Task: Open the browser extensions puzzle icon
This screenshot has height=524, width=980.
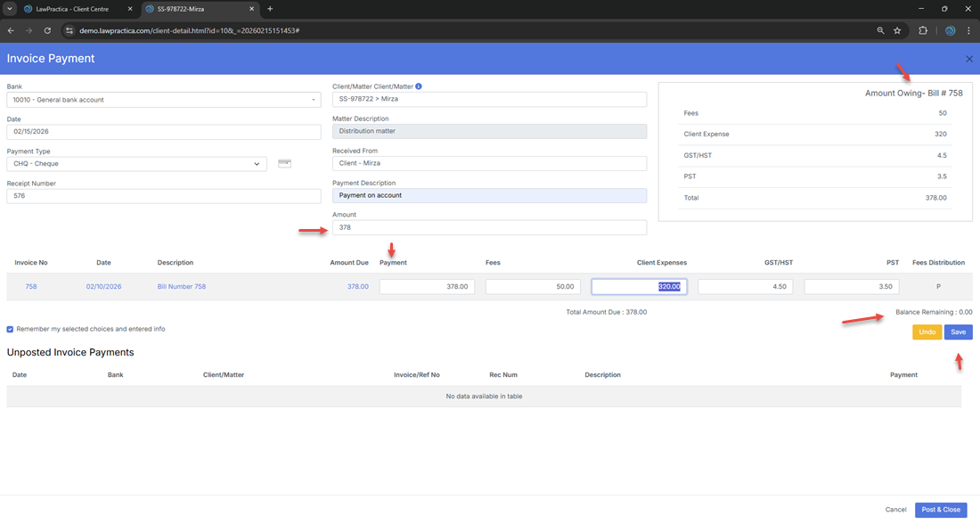Action: click(923, 30)
